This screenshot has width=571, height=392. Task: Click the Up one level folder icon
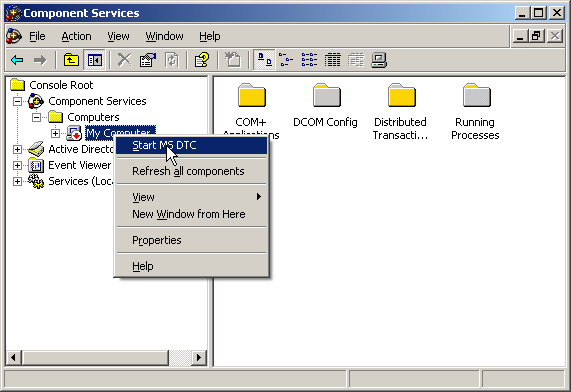(x=71, y=60)
